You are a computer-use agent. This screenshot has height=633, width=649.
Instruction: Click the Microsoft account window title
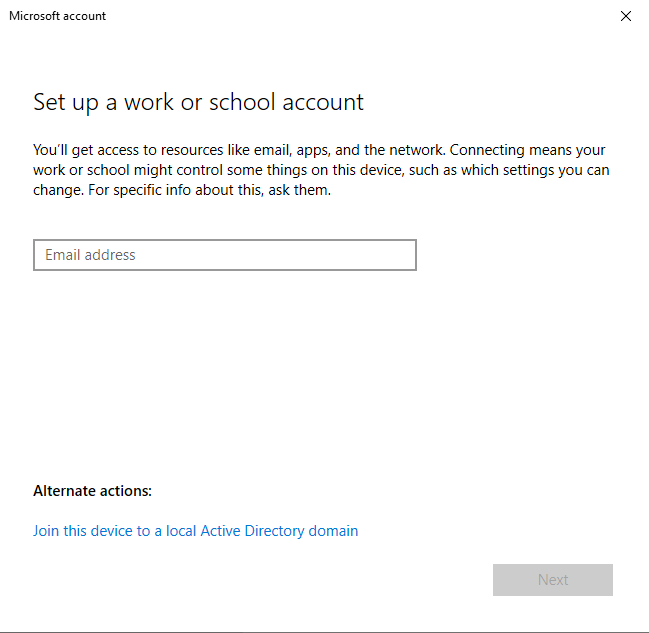pyautogui.click(x=57, y=16)
